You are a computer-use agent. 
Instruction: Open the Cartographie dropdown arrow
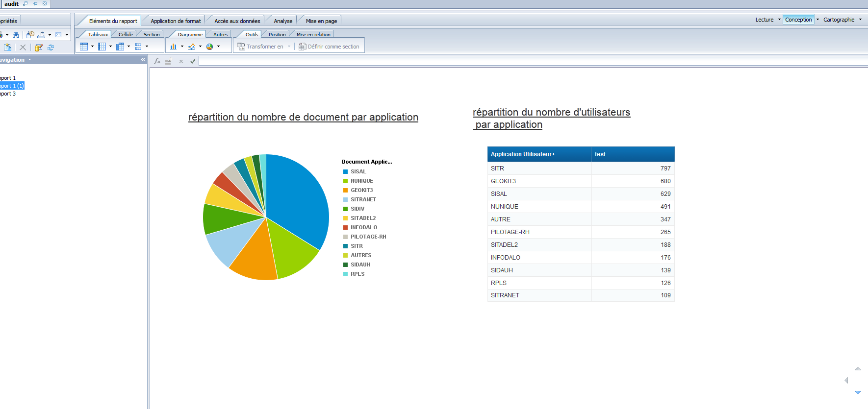(x=860, y=20)
